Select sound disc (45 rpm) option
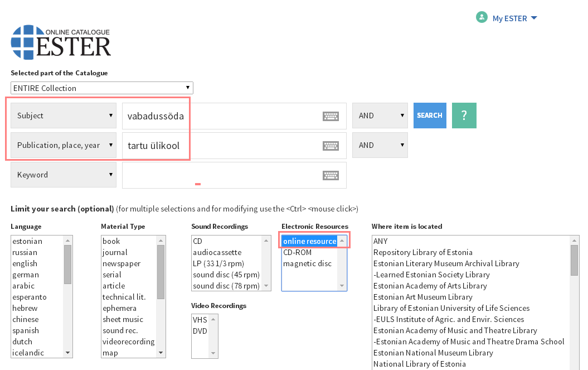The image size is (588, 370). pyautogui.click(x=227, y=275)
